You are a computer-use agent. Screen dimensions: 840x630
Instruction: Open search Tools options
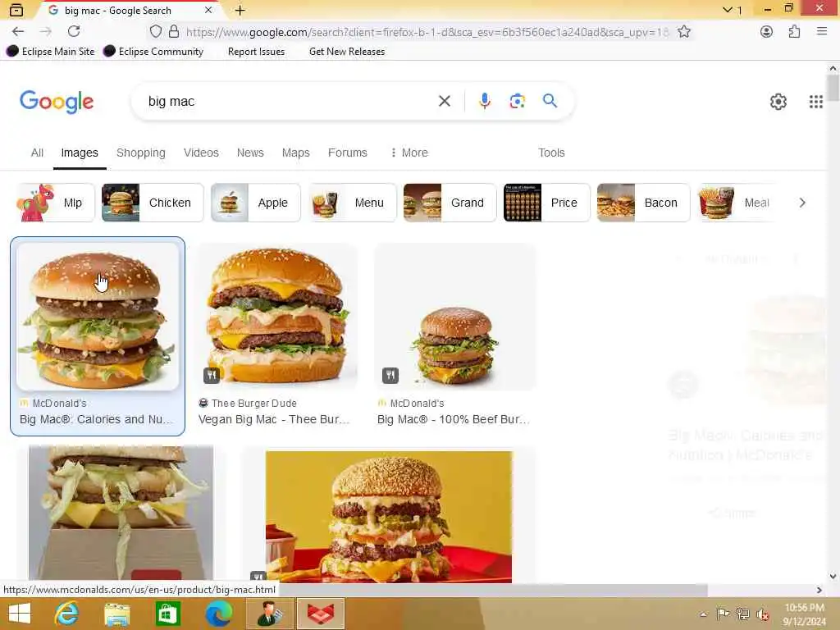[551, 153]
